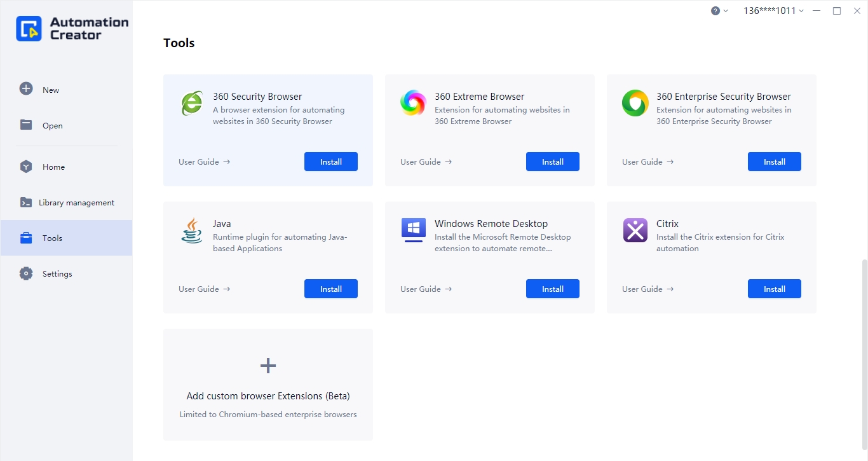Click the 360 Enterprise Security Browser title text
The image size is (868, 461).
click(724, 97)
